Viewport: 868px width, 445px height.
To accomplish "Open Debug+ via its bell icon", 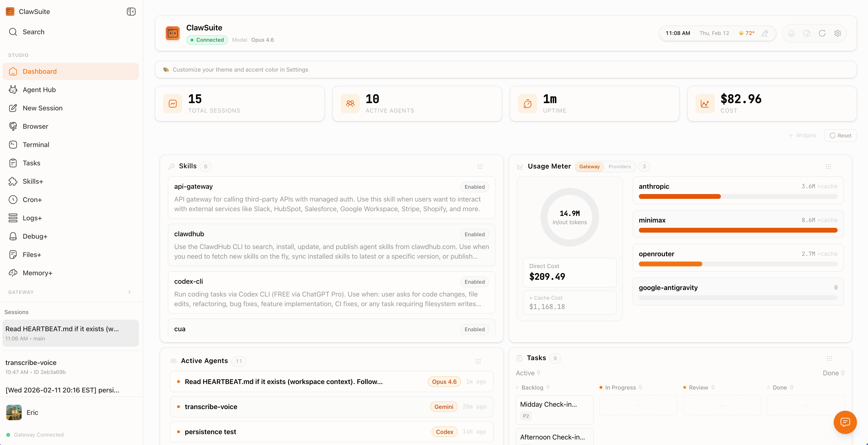I will pyautogui.click(x=13, y=236).
